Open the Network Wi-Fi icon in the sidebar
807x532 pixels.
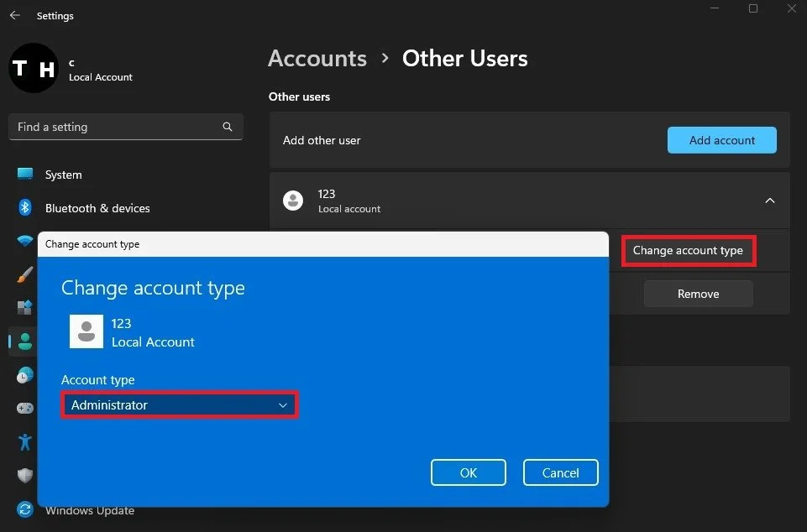point(24,240)
